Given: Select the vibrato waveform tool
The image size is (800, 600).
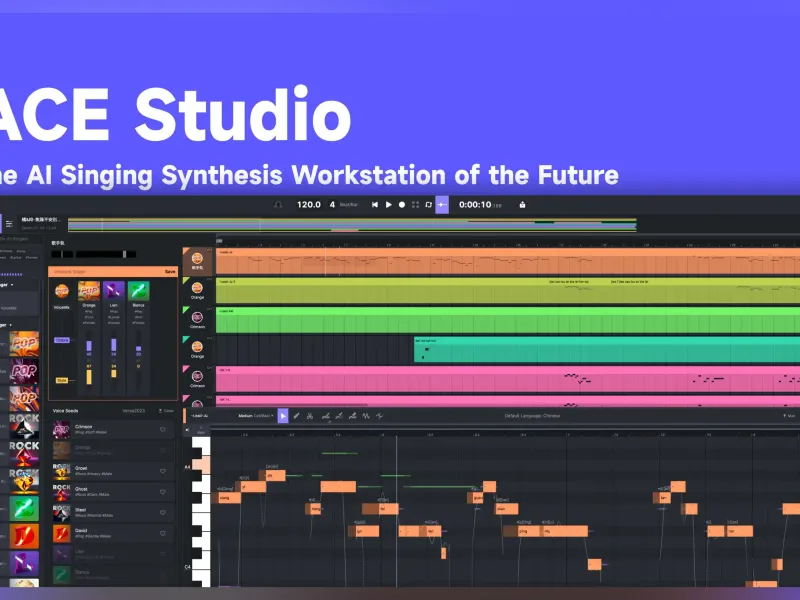Looking at the screenshot, I should tap(366, 416).
